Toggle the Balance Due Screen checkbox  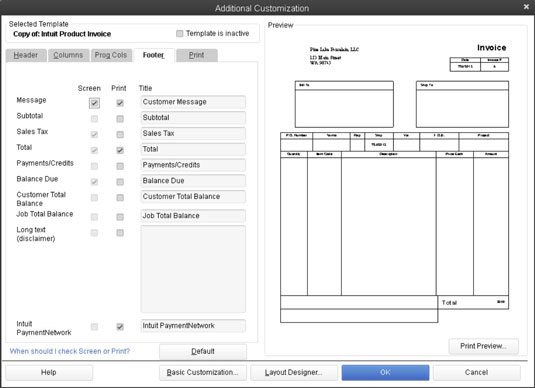click(x=94, y=182)
